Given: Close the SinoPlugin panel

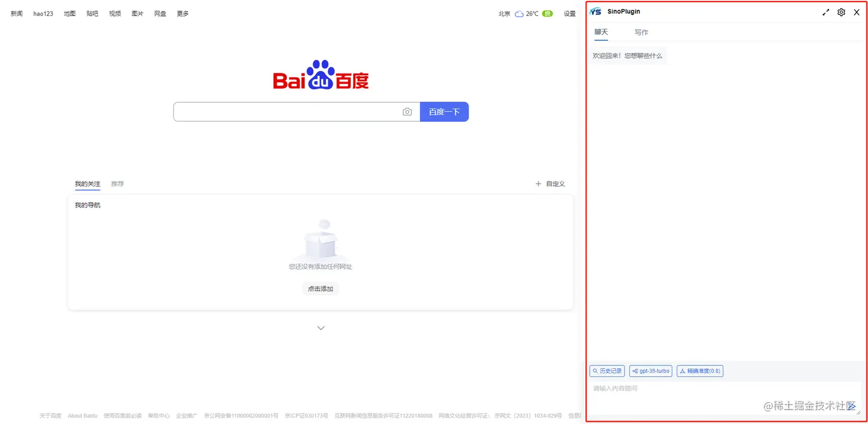Looking at the screenshot, I should (x=857, y=12).
